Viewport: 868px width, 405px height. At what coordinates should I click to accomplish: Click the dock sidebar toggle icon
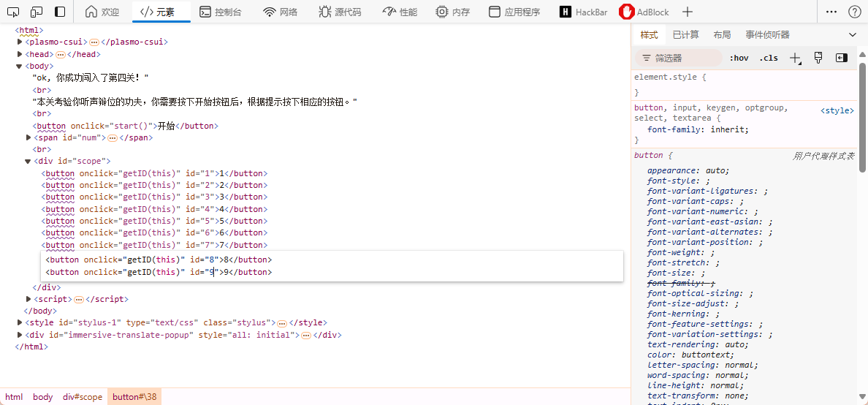(60, 12)
